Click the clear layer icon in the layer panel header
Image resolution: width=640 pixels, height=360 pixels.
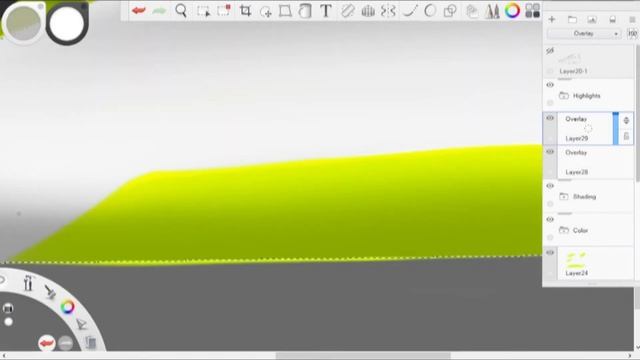click(612, 19)
